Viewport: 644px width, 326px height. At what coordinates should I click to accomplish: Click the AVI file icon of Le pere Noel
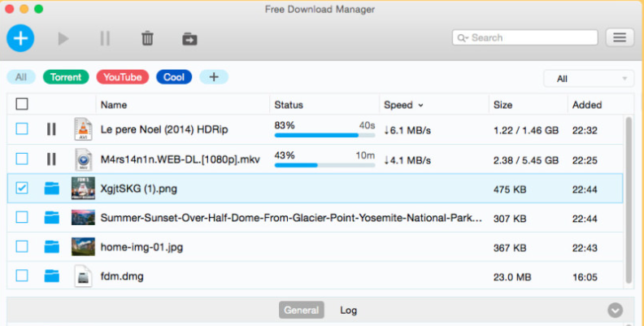coord(83,129)
